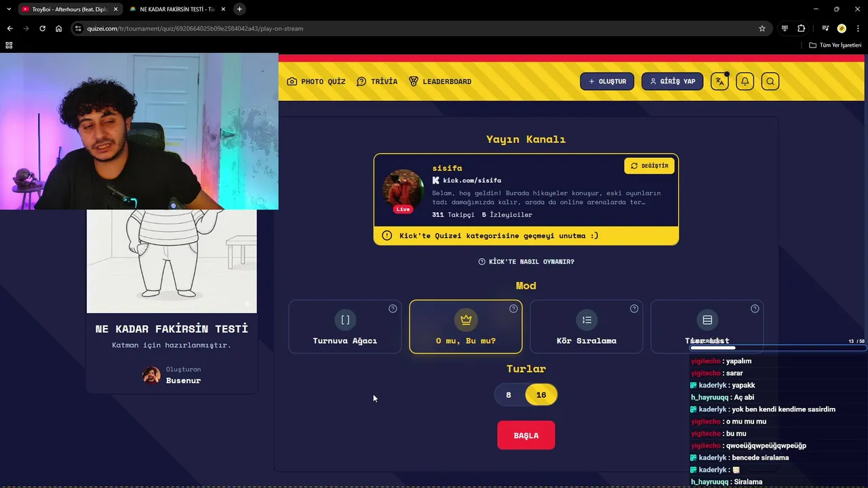The height and width of the screenshot is (488, 868).
Task: Show help for Kör Sıralama mode
Action: 634,308
